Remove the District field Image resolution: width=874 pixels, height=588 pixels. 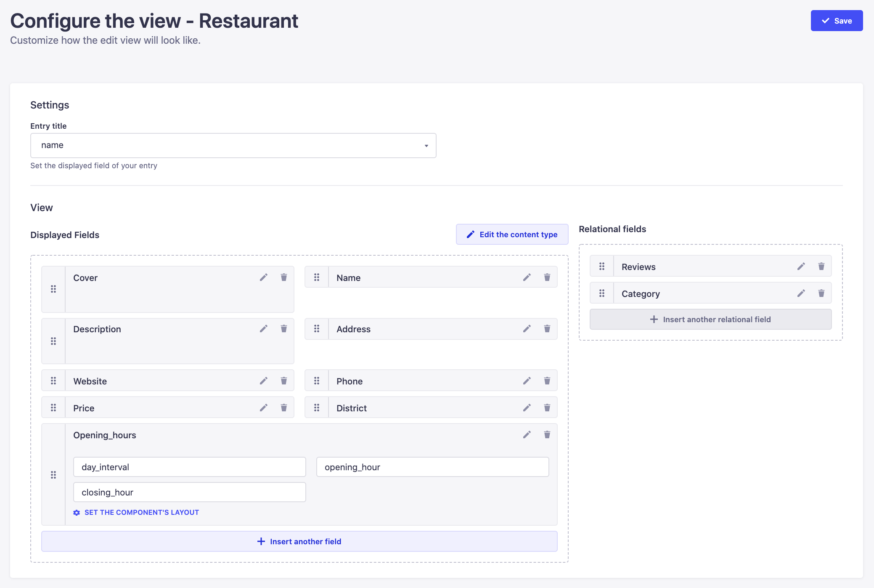547,407
